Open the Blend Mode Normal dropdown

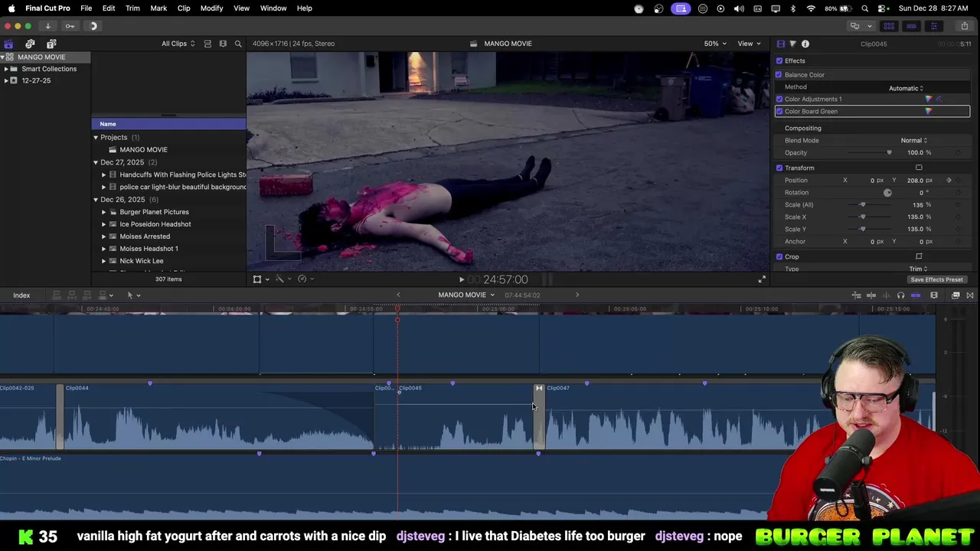click(x=913, y=140)
